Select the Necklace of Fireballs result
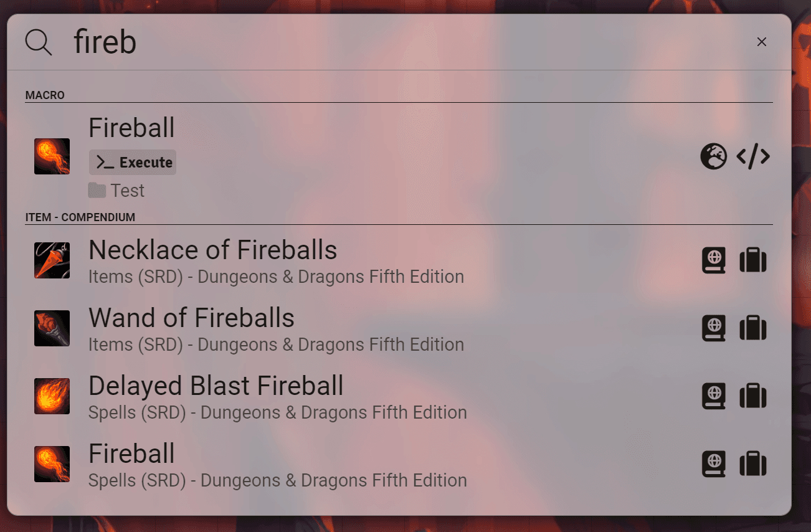Image resolution: width=811 pixels, height=532 pixels. pyautogui.click(x=213, y=250)
